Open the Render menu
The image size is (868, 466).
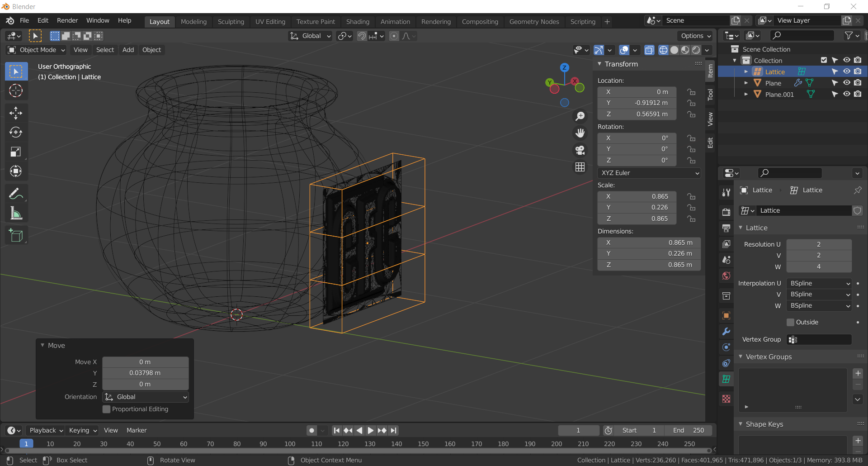(67, 21)
